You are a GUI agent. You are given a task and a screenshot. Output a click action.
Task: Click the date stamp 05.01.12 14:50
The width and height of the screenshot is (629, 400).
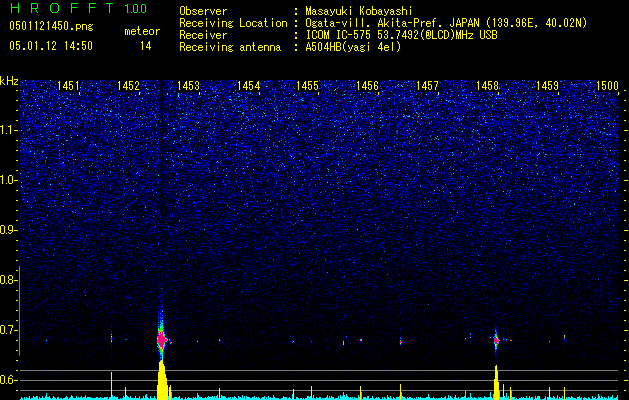tap(51, 46)
